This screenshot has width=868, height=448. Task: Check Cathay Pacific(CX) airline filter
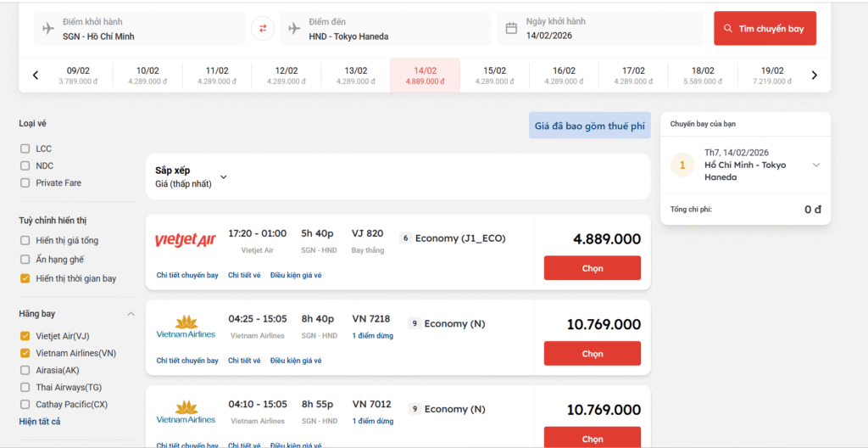pos(25,404)
